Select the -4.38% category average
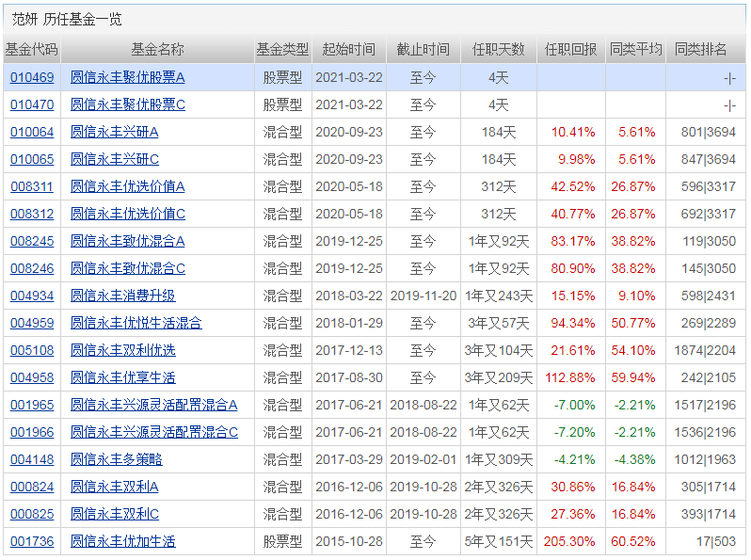Viewport: 751px width, 560px height. (635, 460)
